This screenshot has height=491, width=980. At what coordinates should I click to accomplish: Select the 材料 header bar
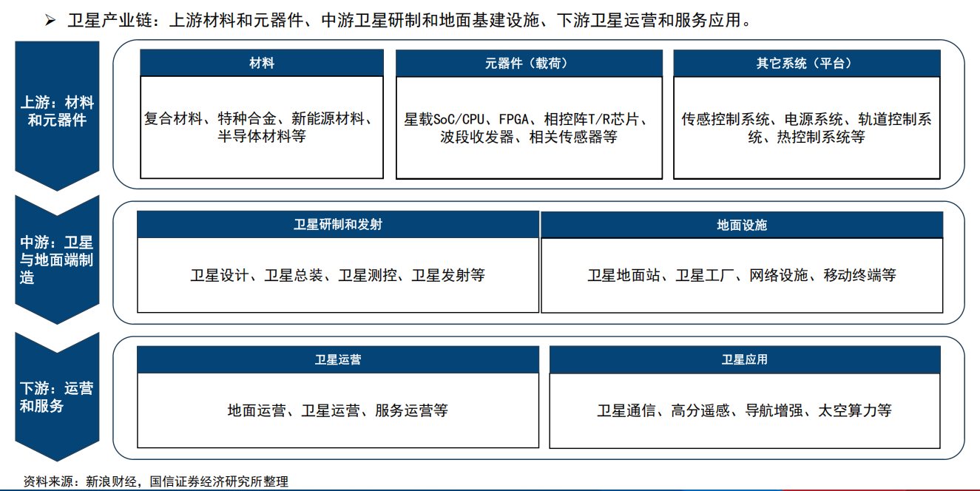(262, 64)
